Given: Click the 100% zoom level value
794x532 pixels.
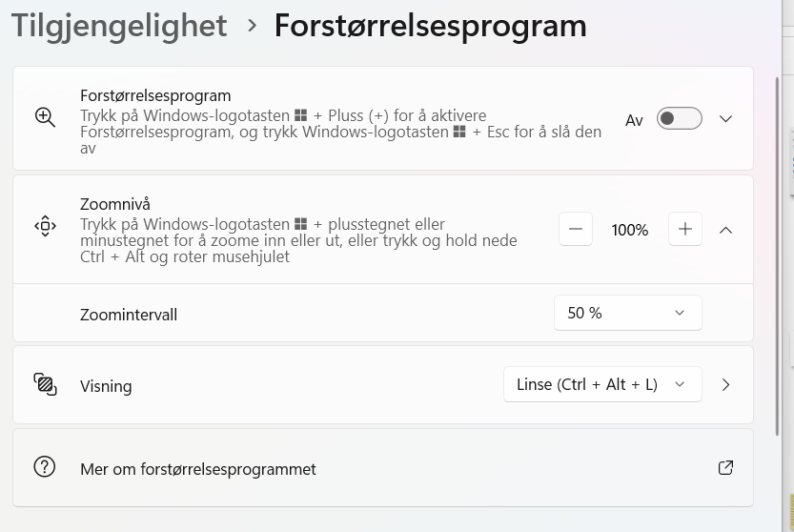Looking at the screenshot, I should coord(629,230).
